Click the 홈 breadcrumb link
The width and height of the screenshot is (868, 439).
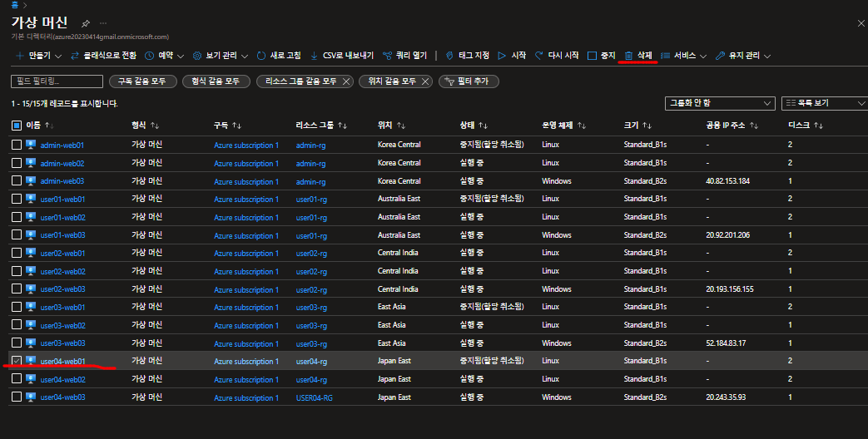click(x=14, y=5)
